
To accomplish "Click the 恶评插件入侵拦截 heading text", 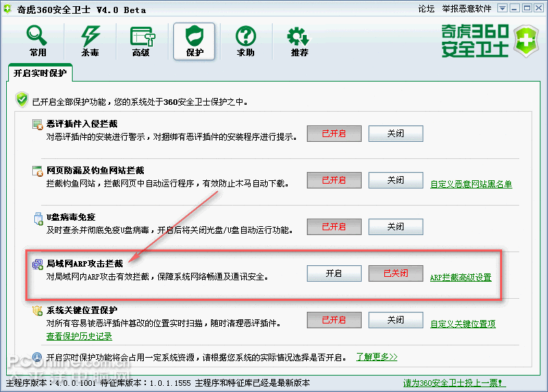I will [82, 124].
